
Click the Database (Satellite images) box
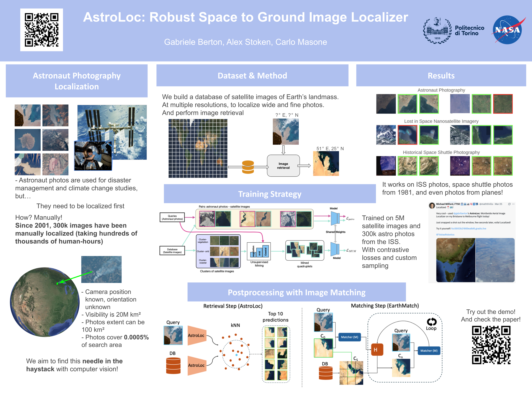pyautogui.click(x=172, y=251)
